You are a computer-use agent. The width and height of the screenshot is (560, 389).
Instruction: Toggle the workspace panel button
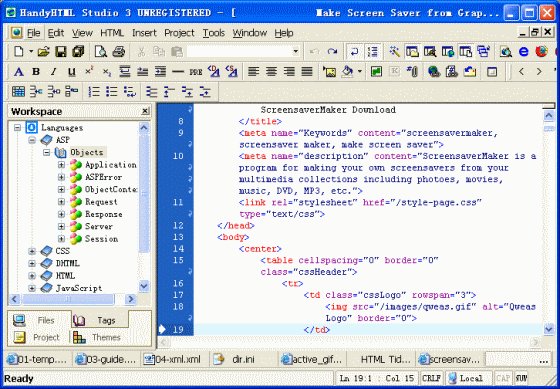[412, 52]
